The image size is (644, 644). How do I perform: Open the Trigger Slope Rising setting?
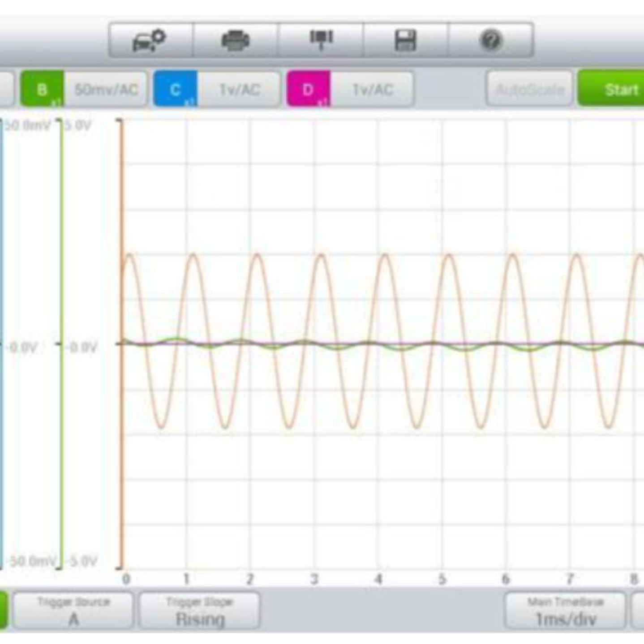point(200,611)
